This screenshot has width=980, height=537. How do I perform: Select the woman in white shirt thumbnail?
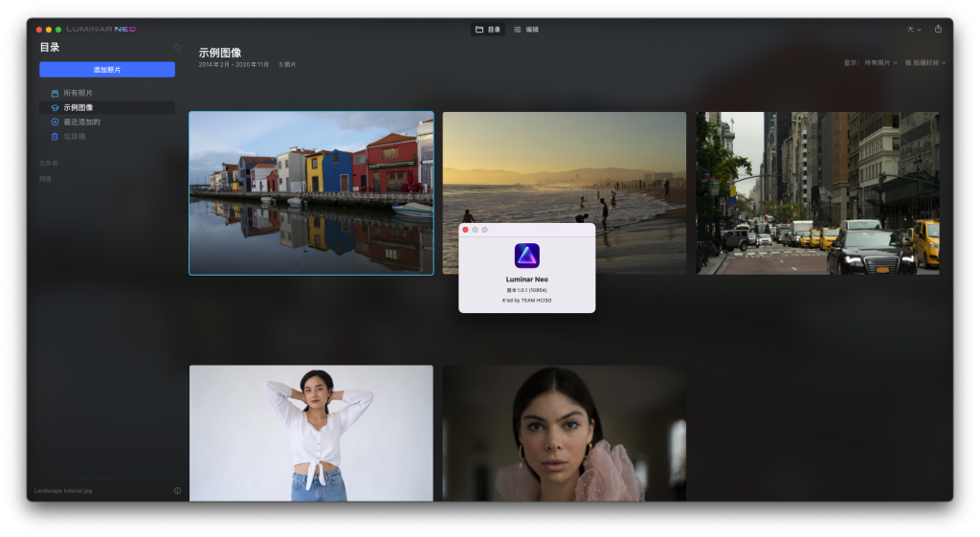click(311, 434)
